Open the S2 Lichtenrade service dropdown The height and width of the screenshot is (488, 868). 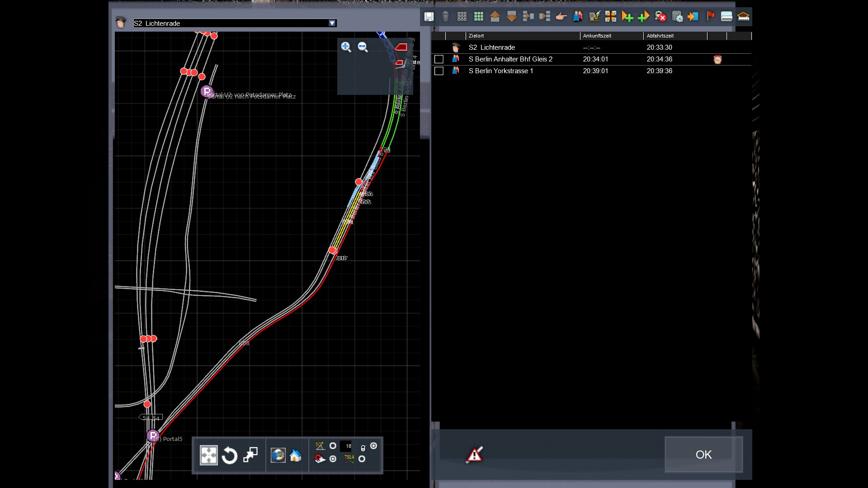332,23
